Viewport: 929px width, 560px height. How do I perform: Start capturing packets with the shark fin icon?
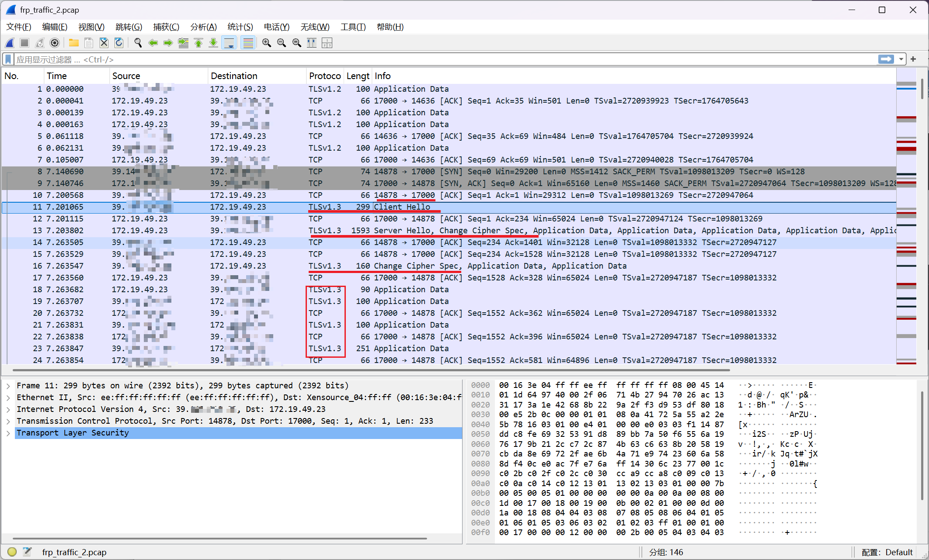[10, 43]
